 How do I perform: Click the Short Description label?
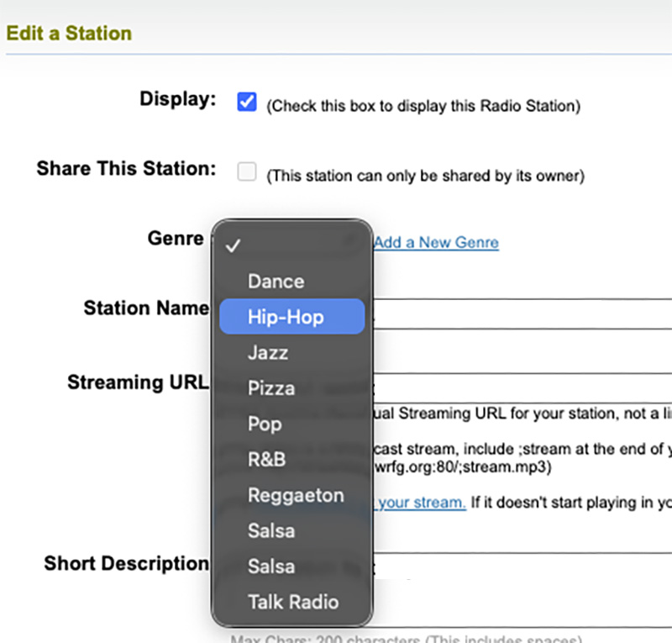point(127,564)
